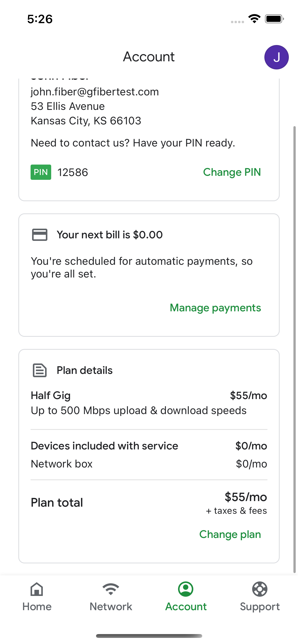Viewport: 298px width, 644px height.
Task: Tap the Plan details document icon
Action: pos(40,370)
